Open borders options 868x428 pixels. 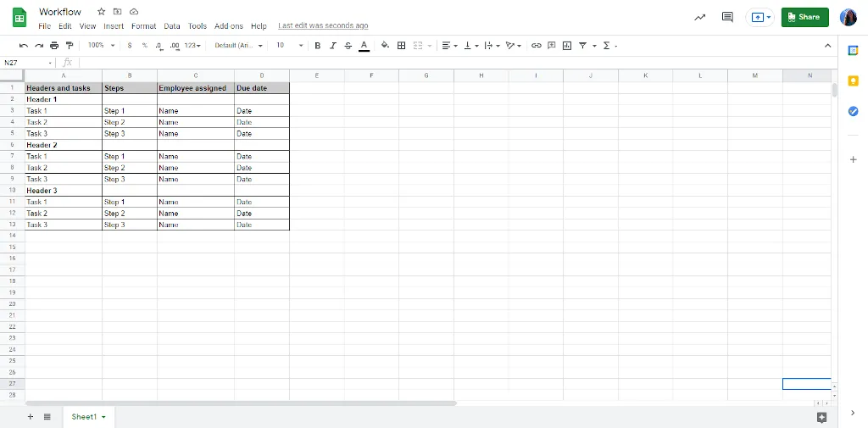[x=401, y=46]
